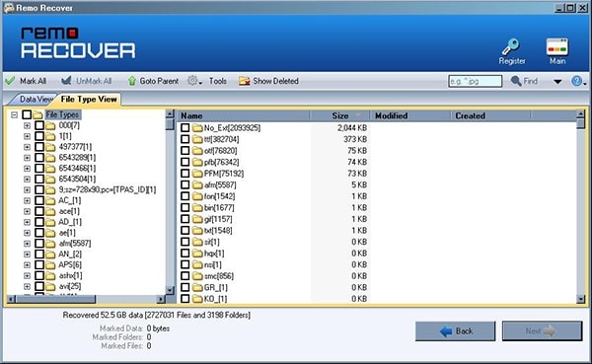Open the gear settings icon before Tools
Screen dimensions: 592x364
[192, 81]
